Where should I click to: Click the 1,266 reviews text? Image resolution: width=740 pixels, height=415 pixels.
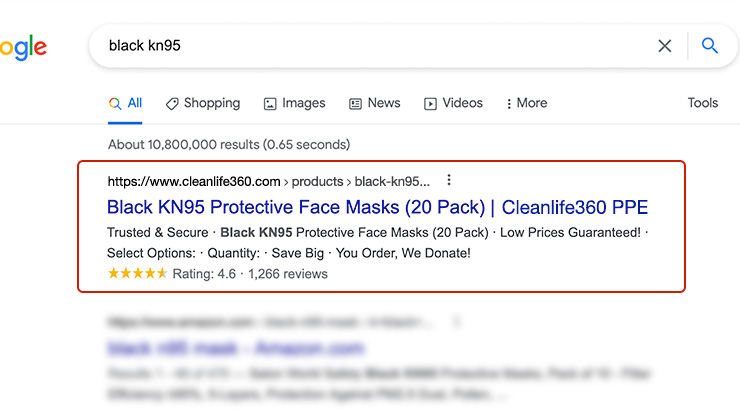[288, 273]
